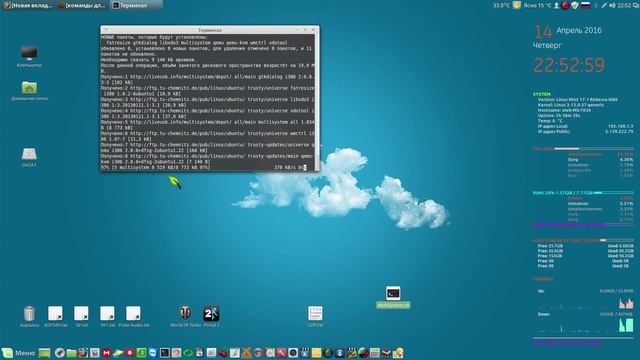Show desktop via the green panel icon
This screenshot has height=360, width=640.
coord(44,353)
